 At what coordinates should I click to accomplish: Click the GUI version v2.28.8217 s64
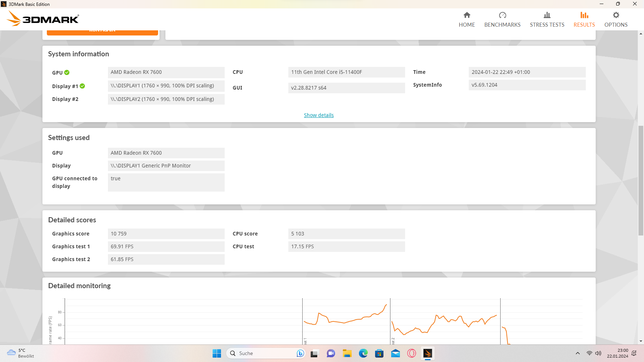(x=347, y=88)
